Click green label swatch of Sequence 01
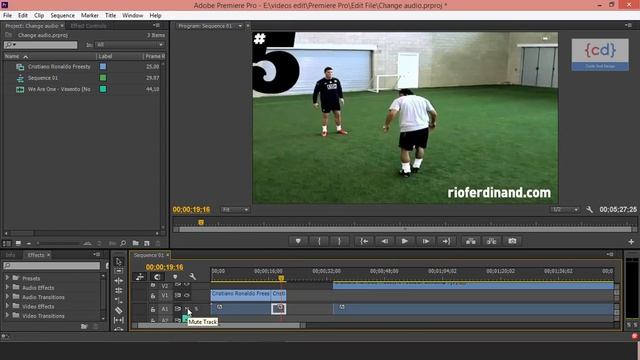Screen dimensions: 640x360 [103, 78]
